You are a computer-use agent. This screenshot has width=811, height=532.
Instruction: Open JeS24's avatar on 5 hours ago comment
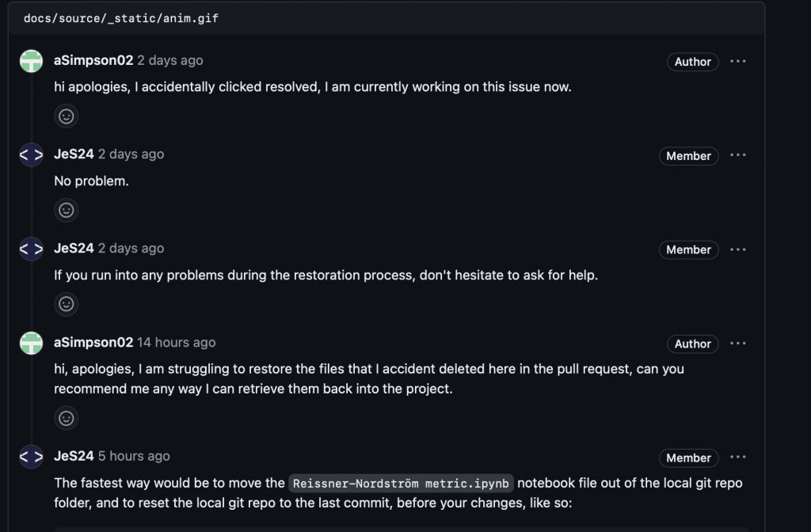point(31,457)
